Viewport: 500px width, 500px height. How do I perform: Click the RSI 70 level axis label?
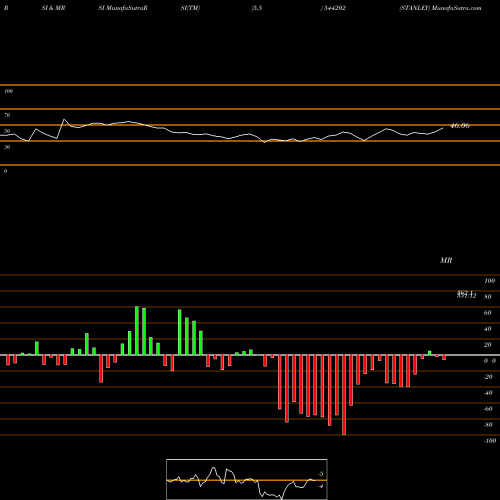[7, 115]
